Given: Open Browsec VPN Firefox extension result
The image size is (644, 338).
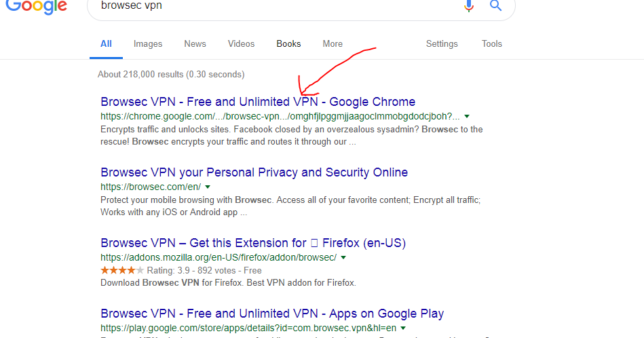Looking at the screenshot, I should 253,243.
